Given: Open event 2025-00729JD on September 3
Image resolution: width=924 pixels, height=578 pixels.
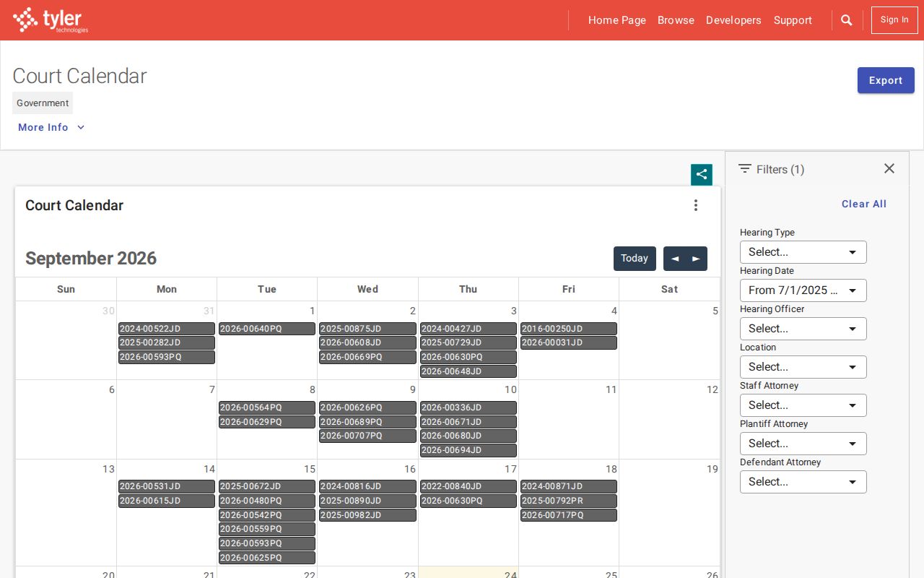Looking at the screenshot, I should (468, 342).
